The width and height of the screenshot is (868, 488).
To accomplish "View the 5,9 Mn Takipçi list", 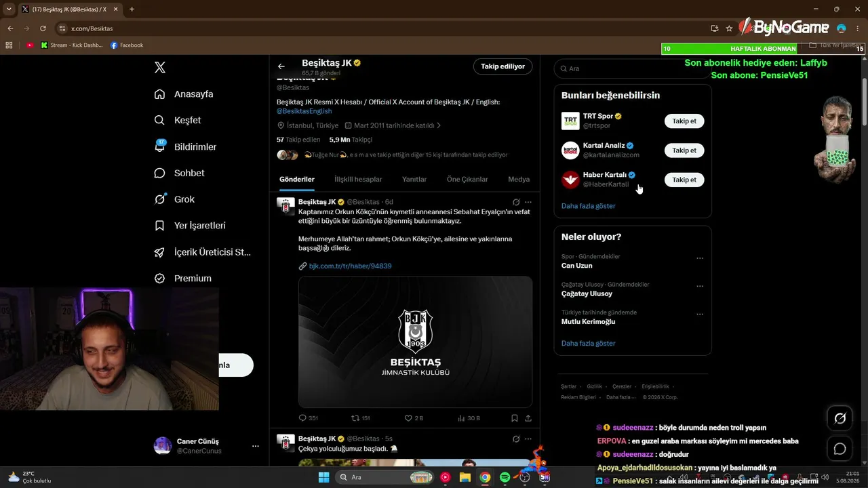I will [x=351, y=140].
